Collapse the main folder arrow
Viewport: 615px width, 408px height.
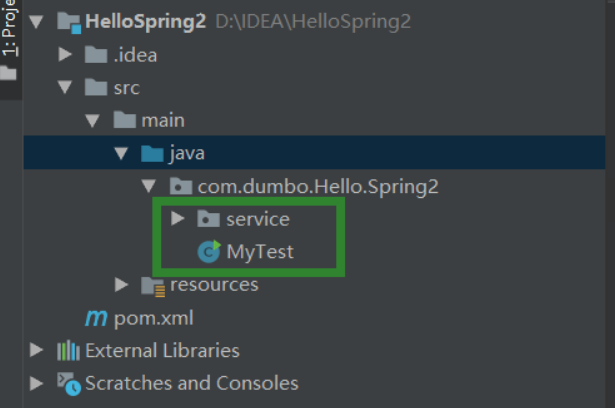click(93, 120)
